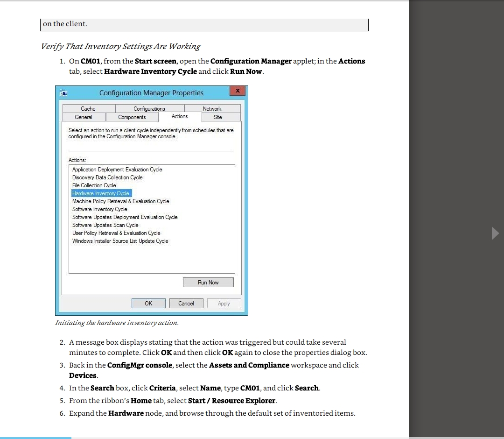Go to next page using right arrow
504x439 pixels.
[x=495, y=233]
